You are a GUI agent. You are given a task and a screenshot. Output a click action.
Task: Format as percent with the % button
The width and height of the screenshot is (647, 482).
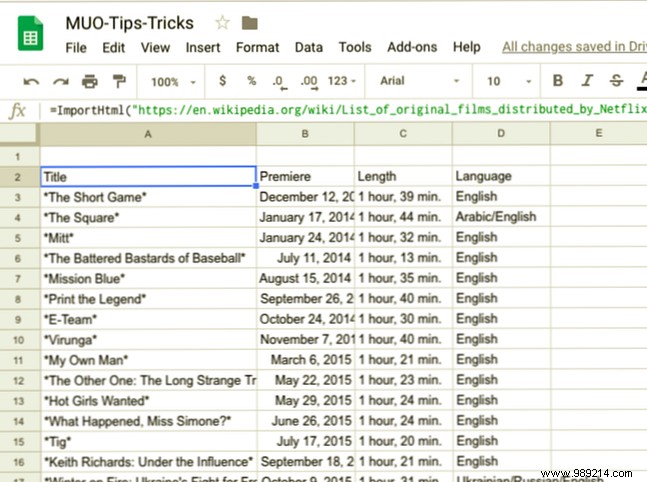[251, 80]
